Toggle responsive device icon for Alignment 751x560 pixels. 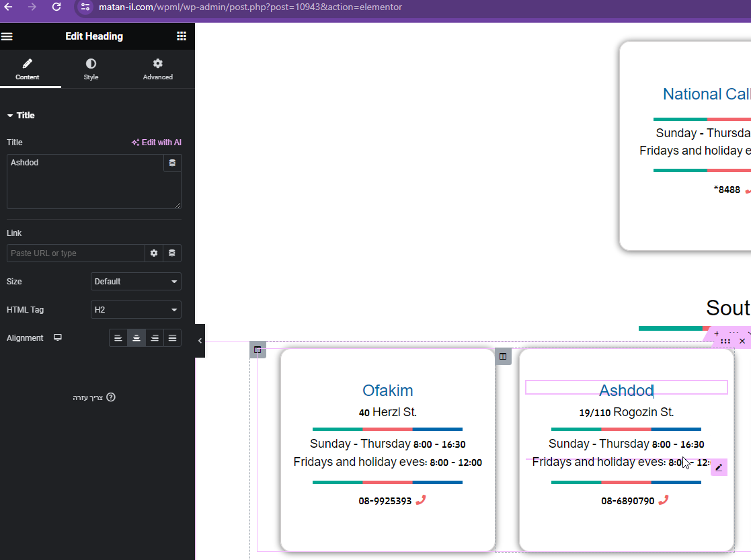pos(57,337)
